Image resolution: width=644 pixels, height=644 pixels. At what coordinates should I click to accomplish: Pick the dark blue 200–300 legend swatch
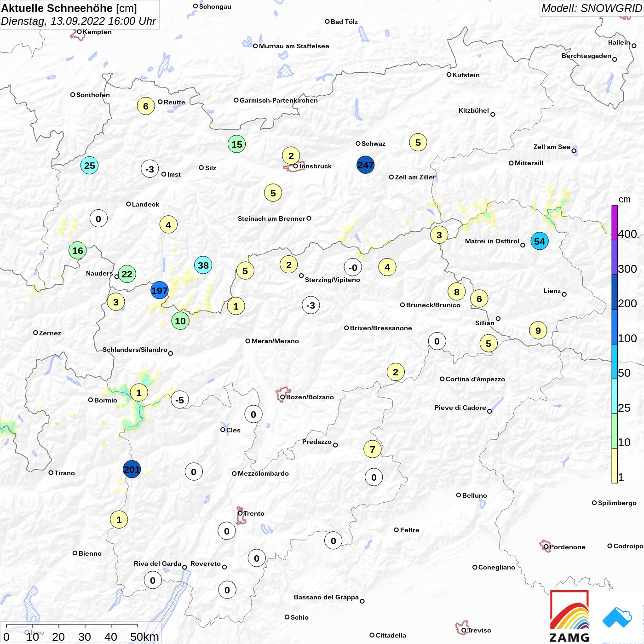coord(615,292)
